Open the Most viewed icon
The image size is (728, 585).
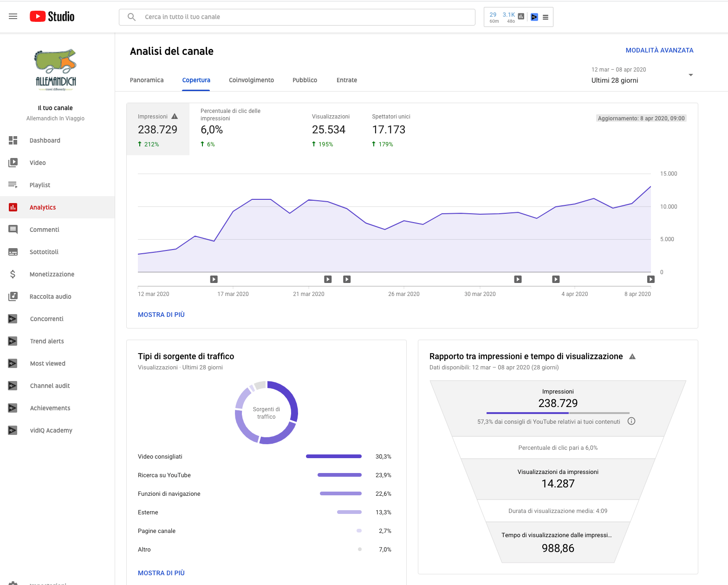(13, 363)
